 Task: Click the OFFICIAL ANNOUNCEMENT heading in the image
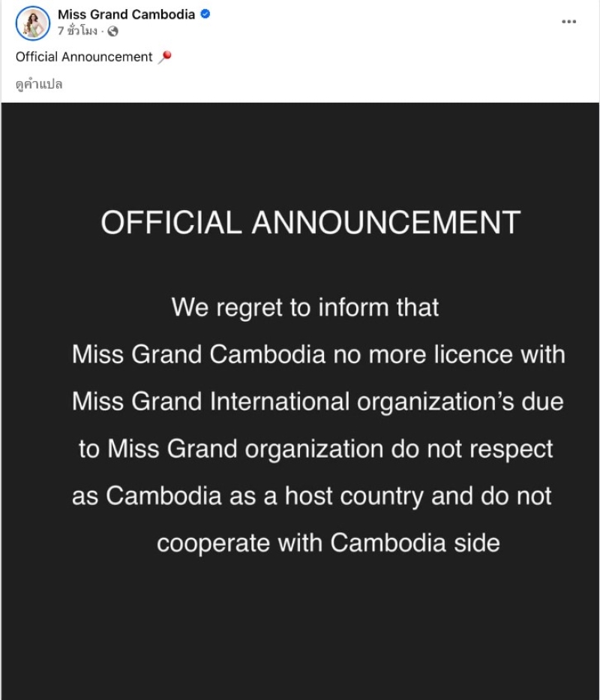tap(310, 223)
